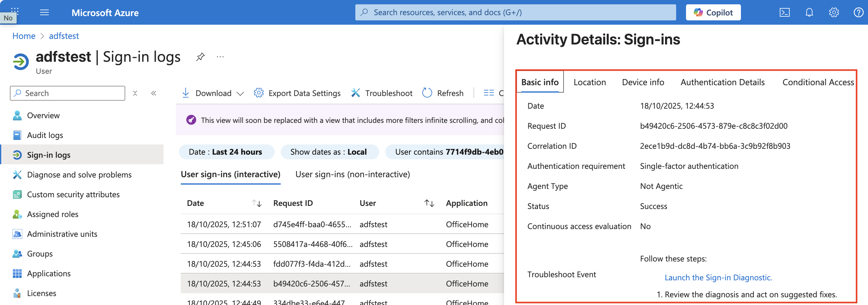Click Launch the Sign-in Diagnostic link
This screenshot has height=305, width=868.
tap(718, 277)
